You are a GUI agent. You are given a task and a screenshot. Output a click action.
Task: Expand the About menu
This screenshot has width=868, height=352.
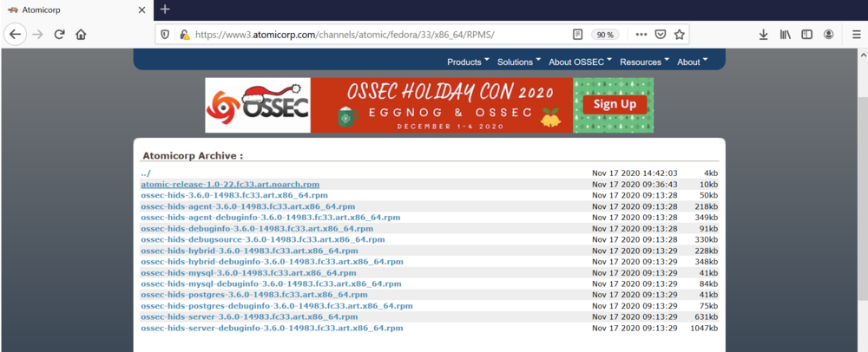(x=693, y=62)
